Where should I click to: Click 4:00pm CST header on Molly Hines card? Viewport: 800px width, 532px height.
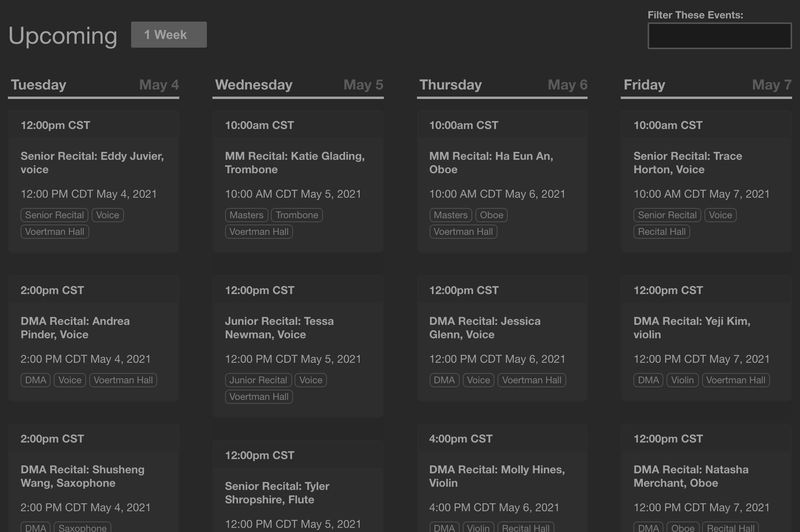tap(461, 439)
